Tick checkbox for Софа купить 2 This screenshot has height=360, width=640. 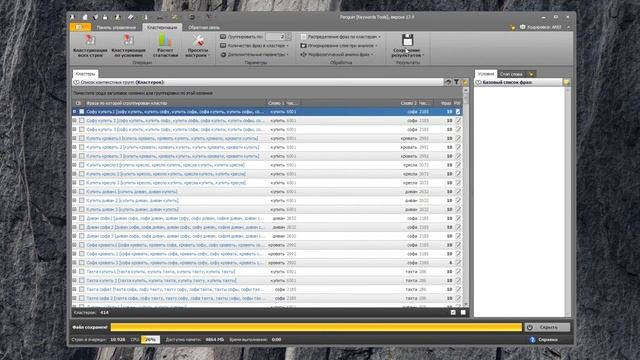tap(82, 120)
